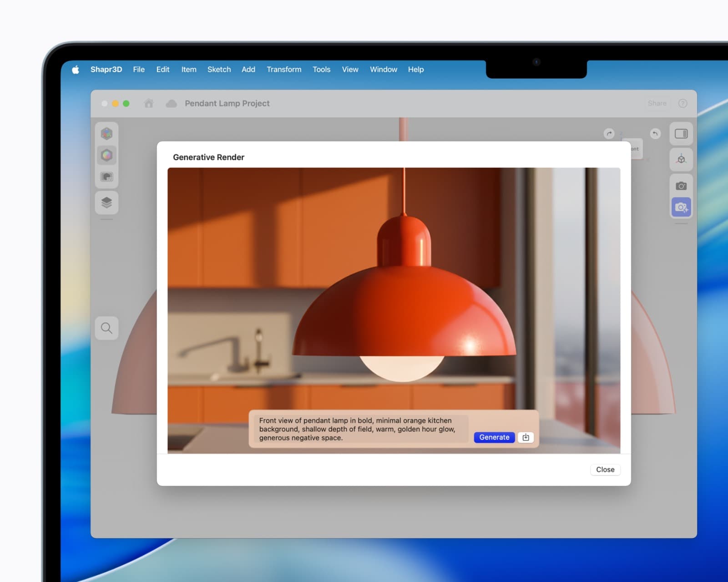Toggle redo arrow control
This screenshot has height=582, width=728.
(x=609, y=133)
